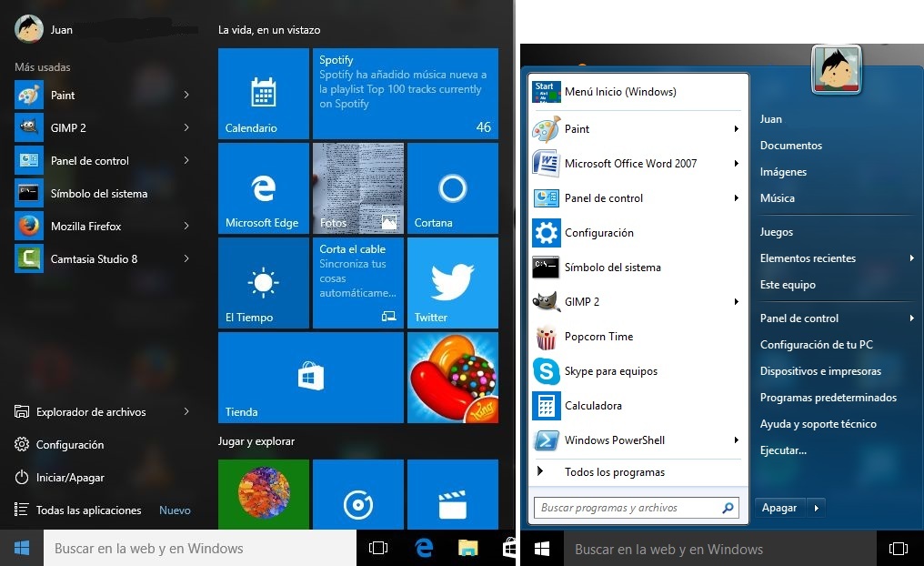Click the Apagar button

pyautogui.click(x=780, y=508)
